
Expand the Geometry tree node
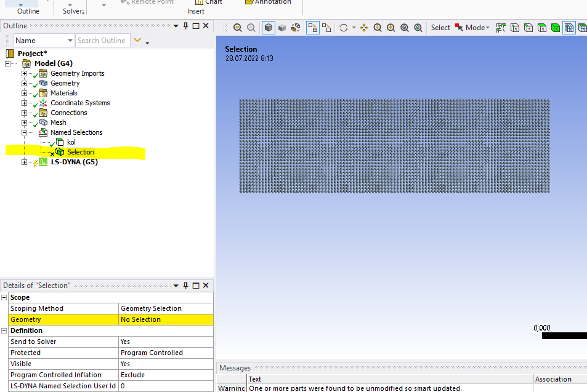[x=25, y=83]
